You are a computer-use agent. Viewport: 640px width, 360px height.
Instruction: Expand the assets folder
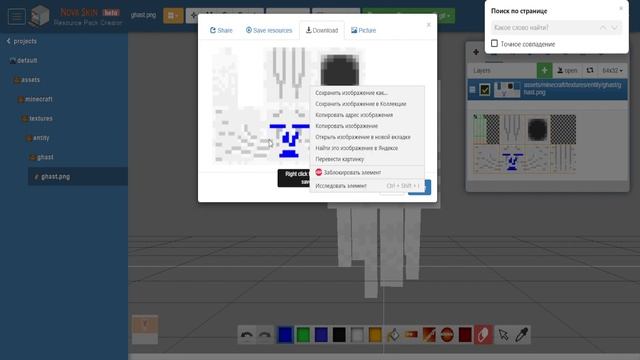(27, 80)
